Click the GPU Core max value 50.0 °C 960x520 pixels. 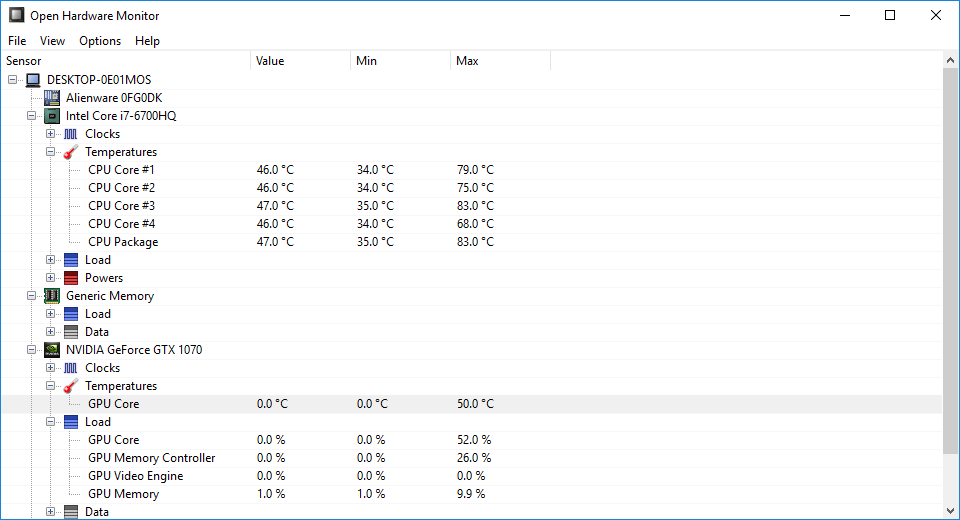475,404
